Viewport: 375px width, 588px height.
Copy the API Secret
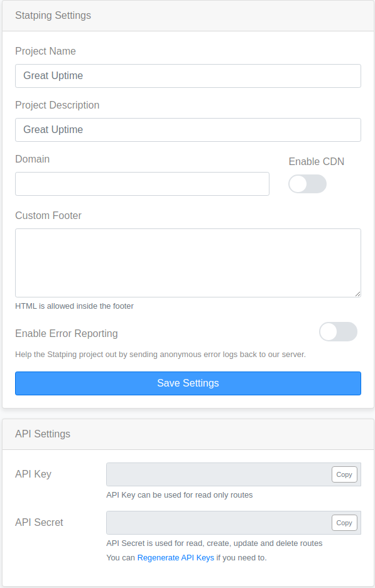click(x=344, y=522)
